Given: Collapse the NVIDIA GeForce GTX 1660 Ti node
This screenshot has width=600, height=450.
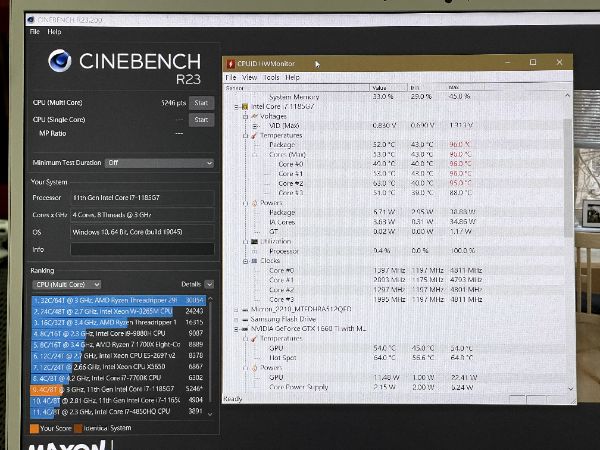Looking at the screenshot, I should coord(236,329).
